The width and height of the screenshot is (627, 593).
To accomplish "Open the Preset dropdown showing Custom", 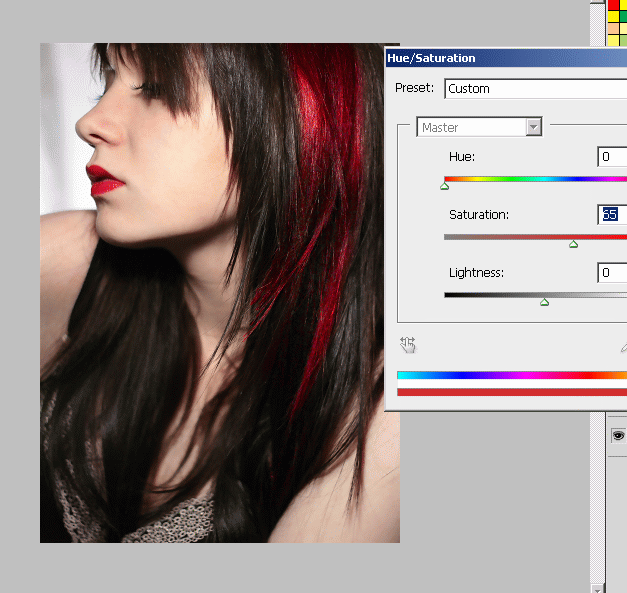I will coord(535,89).
